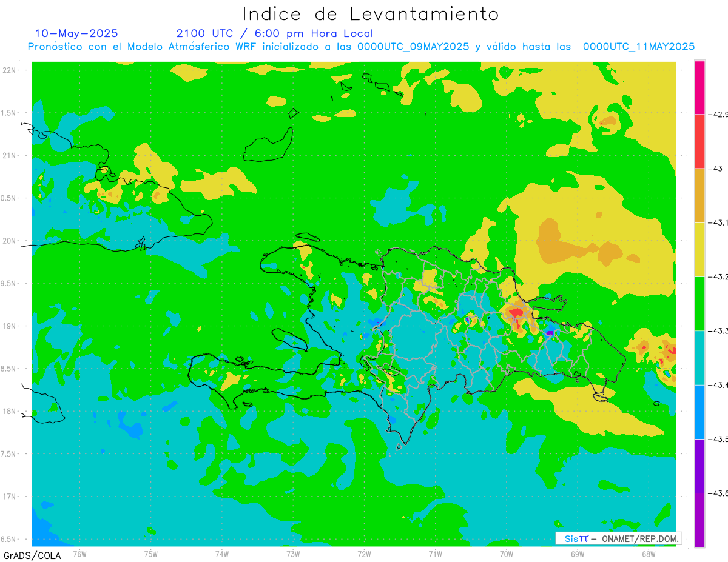728x562 pixels.
Task: Click '2100 UTC / 6:00 pm Hora Local'
Action: (275, 33)
